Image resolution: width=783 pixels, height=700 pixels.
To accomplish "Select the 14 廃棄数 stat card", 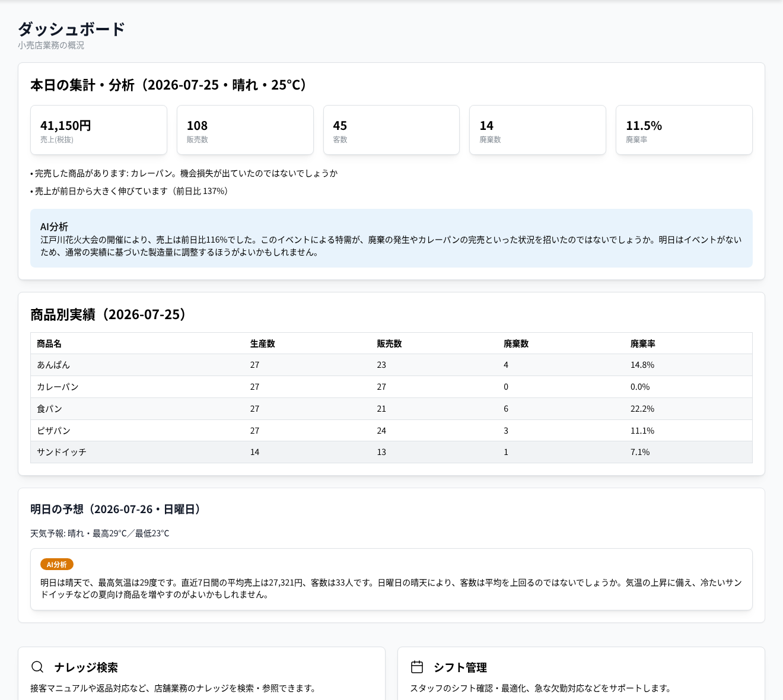I will coord(537,130).
